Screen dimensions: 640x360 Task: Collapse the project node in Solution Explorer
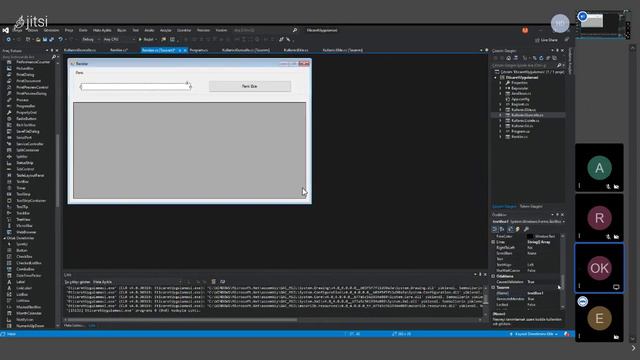coord(496,78)
